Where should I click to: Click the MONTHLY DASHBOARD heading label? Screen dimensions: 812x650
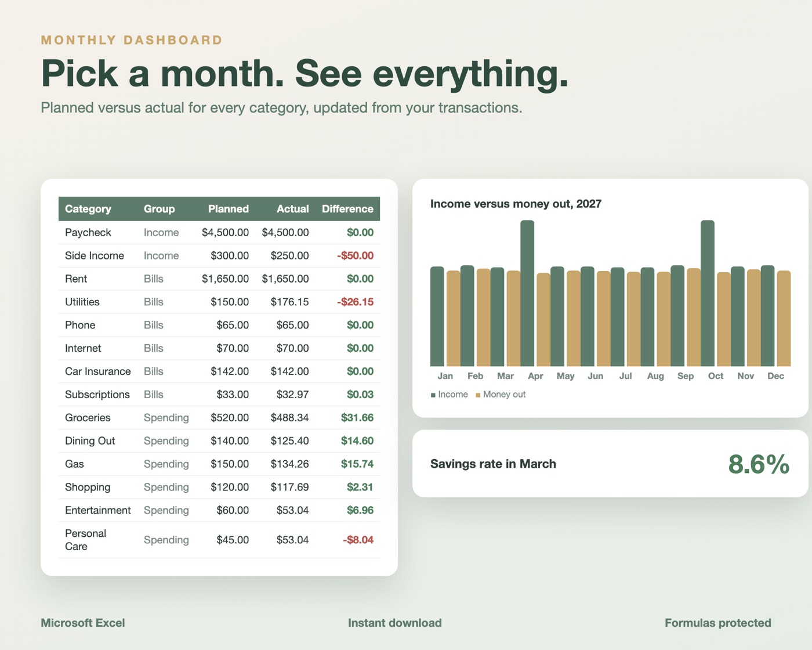pyautogui.click(x=132, y=40)
